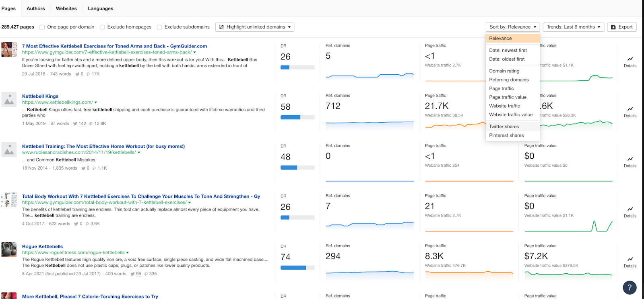Click thumbnail of GymGuider toned arms result
Viewport: 644px width, 299px height.
coord(9,49)
